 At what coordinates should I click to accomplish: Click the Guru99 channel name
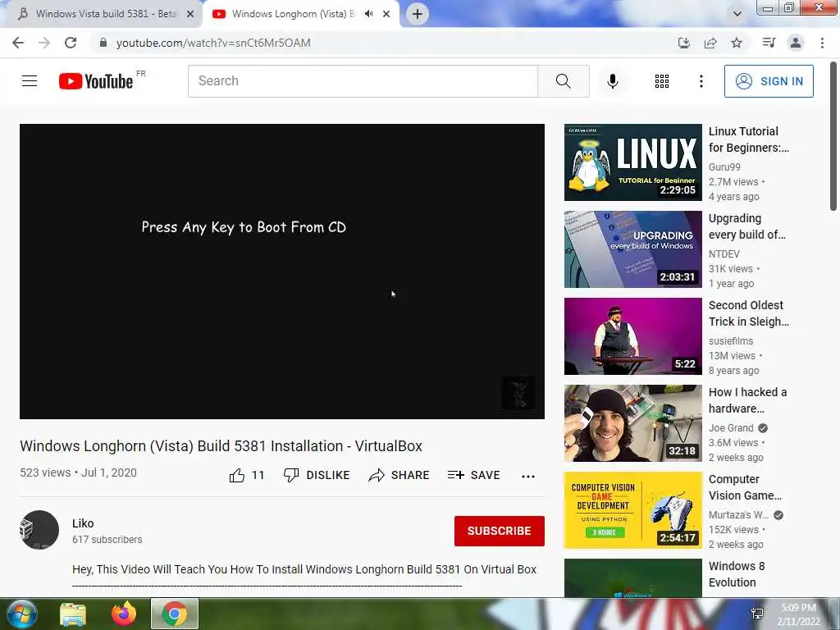[724, 167]
